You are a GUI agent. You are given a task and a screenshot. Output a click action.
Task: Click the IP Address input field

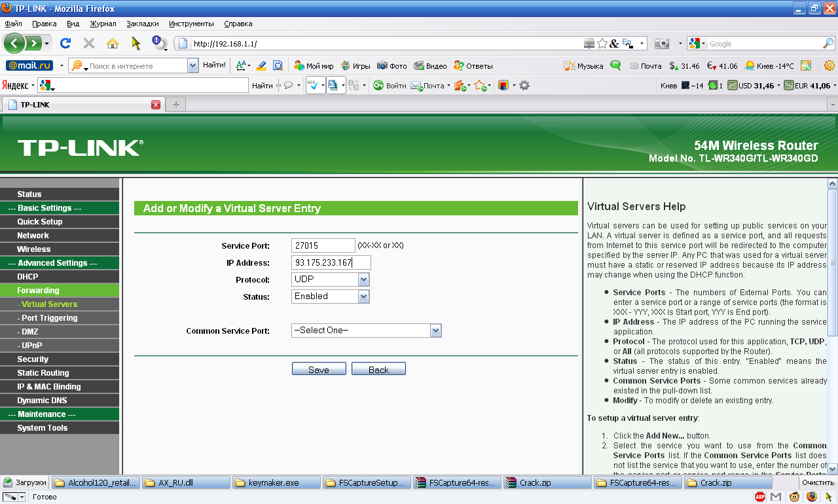(x=331, y=262)
